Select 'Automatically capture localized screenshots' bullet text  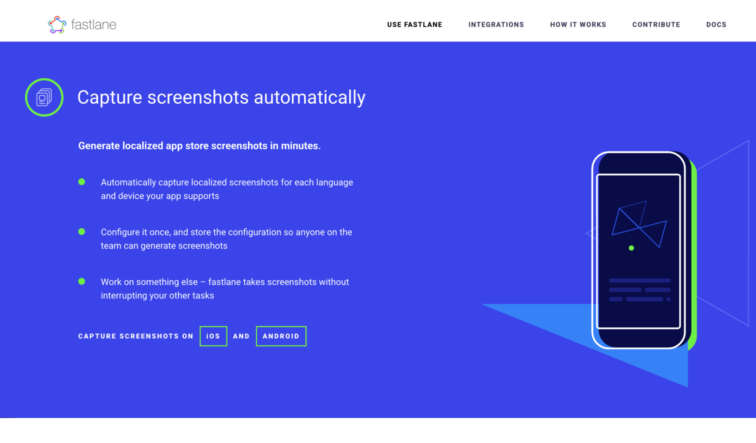pyautogui.click(x=227, y=189)
